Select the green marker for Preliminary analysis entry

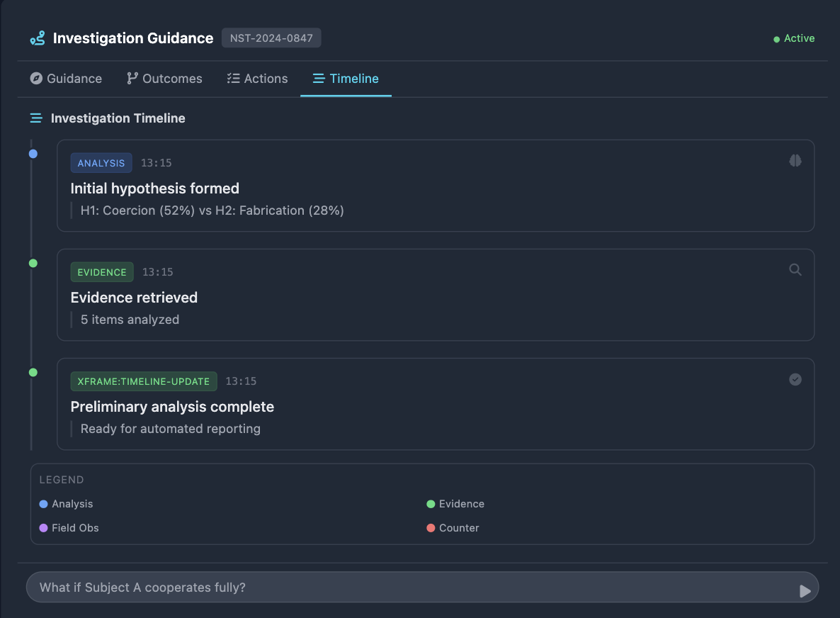33,372
